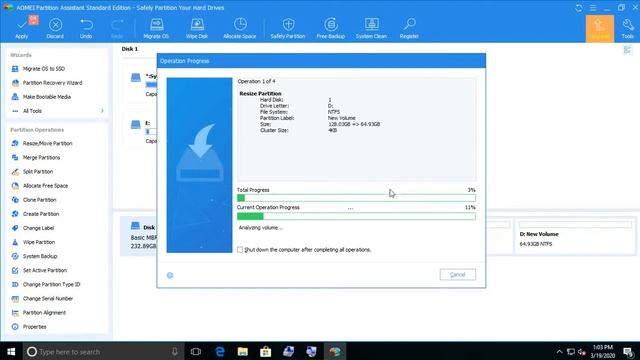640x360 pixels.
Task: Open Free Backup from toolbar
Action: pyautogui.click(x=331, y=28)
